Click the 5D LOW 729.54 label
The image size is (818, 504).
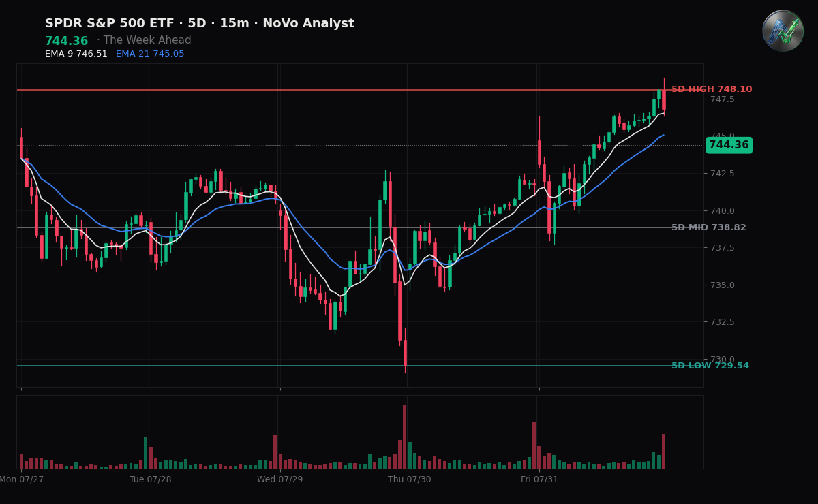pyautogui.click(x=710, y=366)
